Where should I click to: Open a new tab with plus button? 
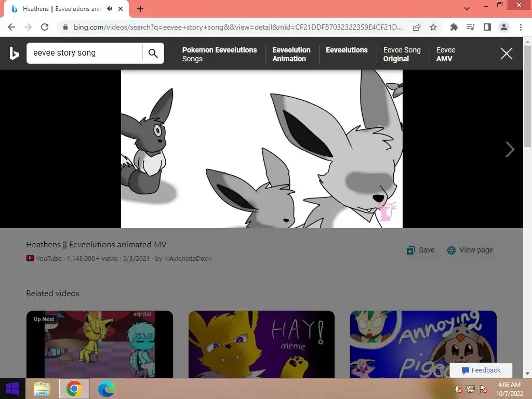pyautogui.click(x=140, y=9)
